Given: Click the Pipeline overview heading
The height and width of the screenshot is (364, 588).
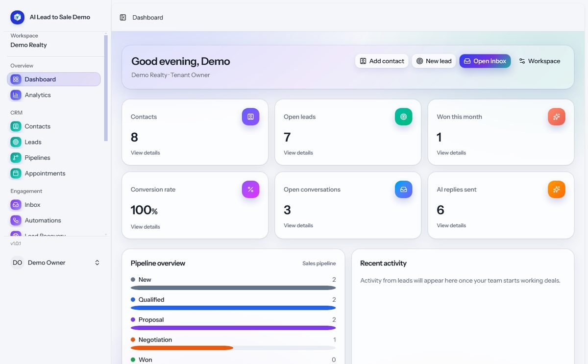Looking at the screenshot, I should coord(158,263).
